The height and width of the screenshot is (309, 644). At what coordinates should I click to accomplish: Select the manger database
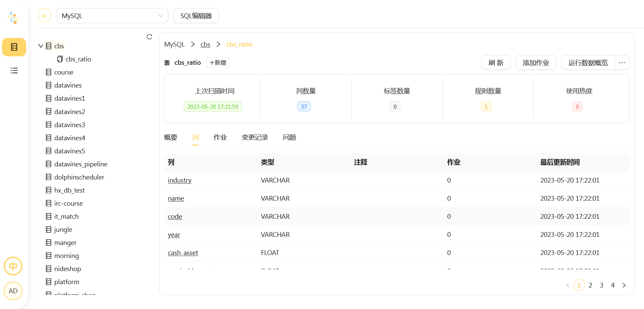coord(65,243)
